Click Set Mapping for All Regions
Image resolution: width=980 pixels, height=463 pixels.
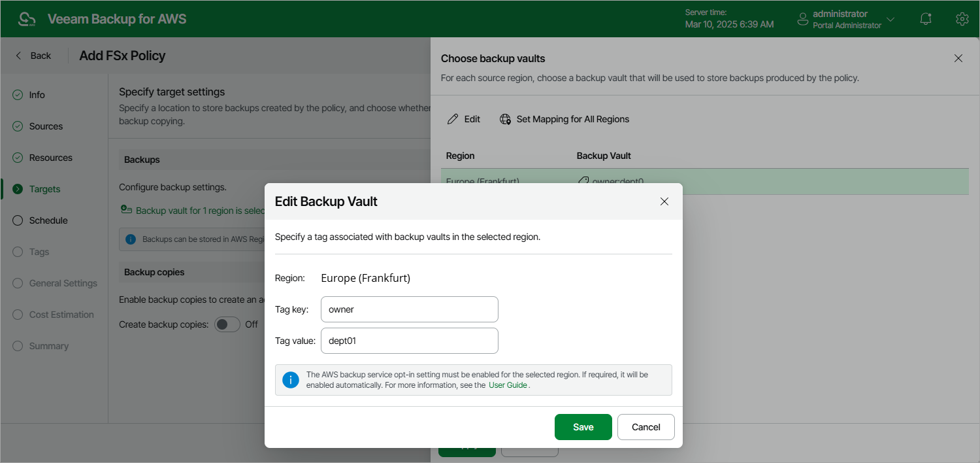point(573,119)
